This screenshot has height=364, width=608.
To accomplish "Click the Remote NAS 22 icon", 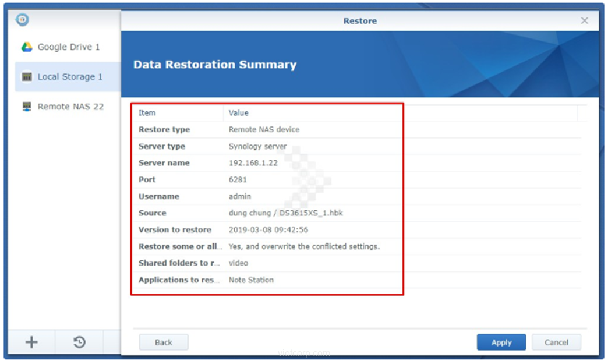I will [27, 107].
